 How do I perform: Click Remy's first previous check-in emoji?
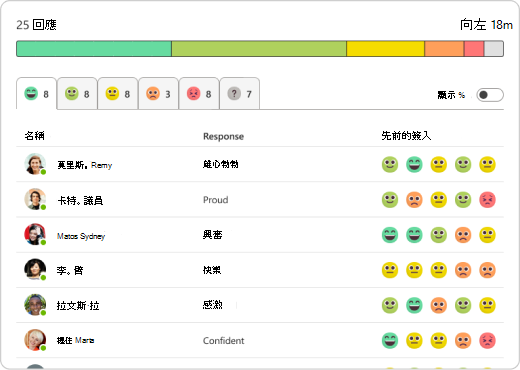coord(390,164)
